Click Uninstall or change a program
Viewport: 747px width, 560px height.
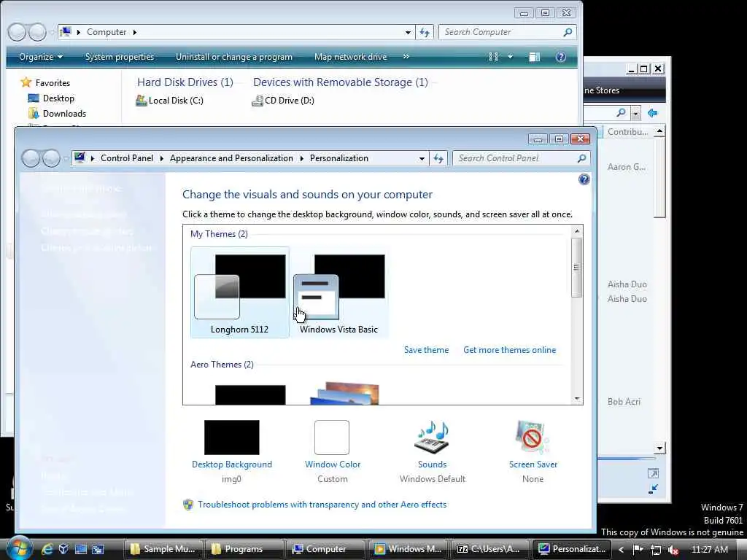(x=234, y=57)
